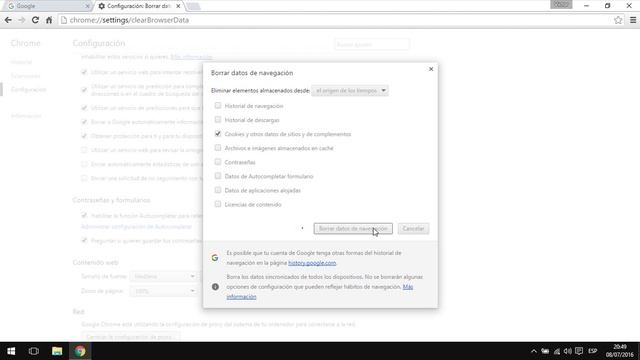Click the settings search box
The width and height of the screenshot is (640, 360).
[372, 44]
